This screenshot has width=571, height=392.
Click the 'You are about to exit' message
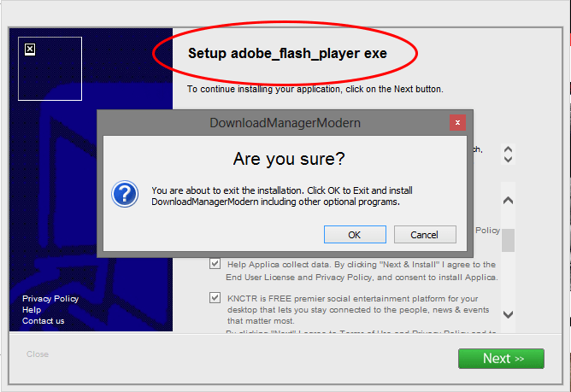pos(282,196)
